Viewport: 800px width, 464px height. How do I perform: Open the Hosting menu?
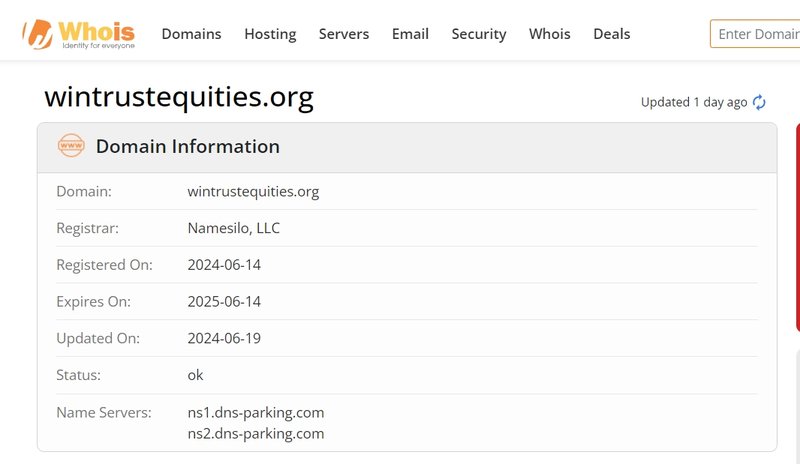[270, 34]
